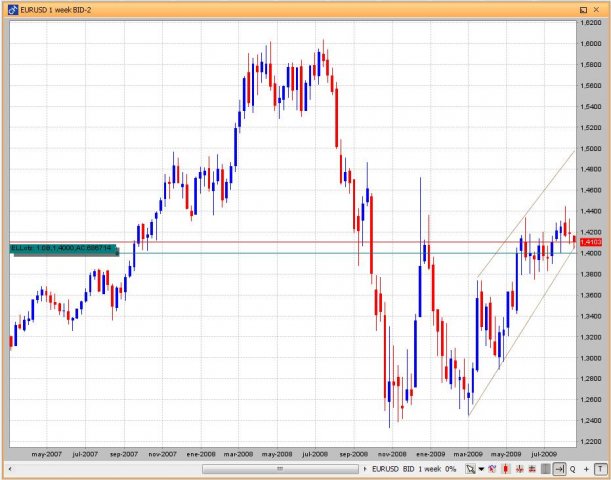Click the 'may-2007' date axis label

47,454
